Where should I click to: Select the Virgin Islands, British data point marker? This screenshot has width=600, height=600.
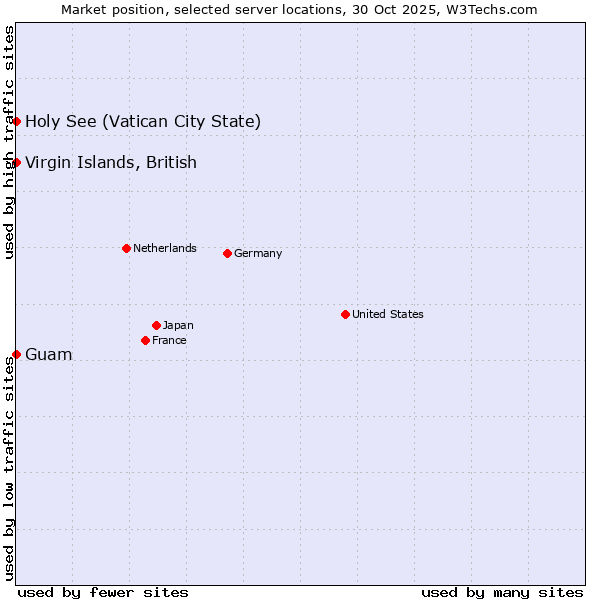coord(17,162)
